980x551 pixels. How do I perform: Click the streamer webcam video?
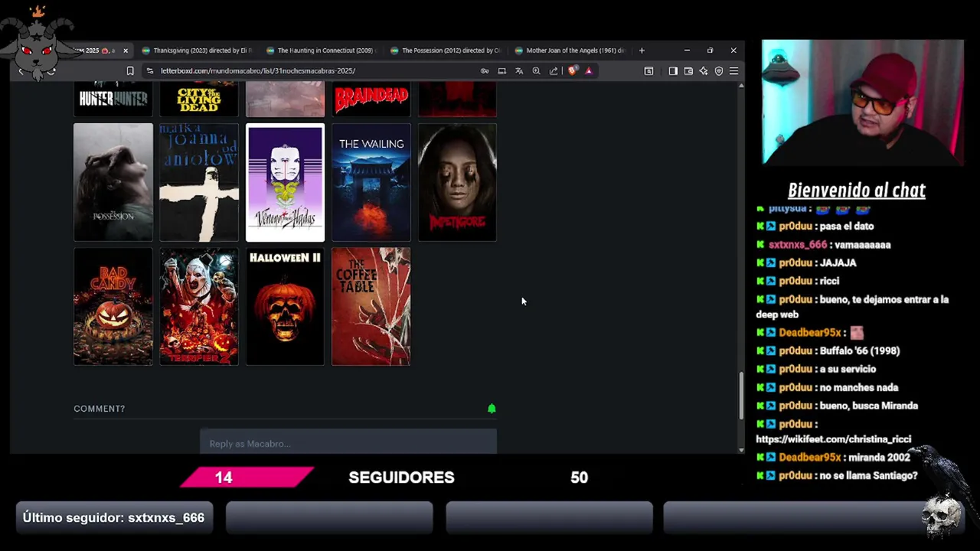tap(862, 102)
